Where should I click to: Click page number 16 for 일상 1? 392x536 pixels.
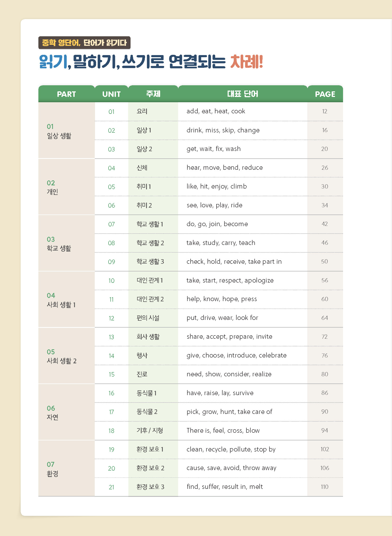(x=325, y=130)
